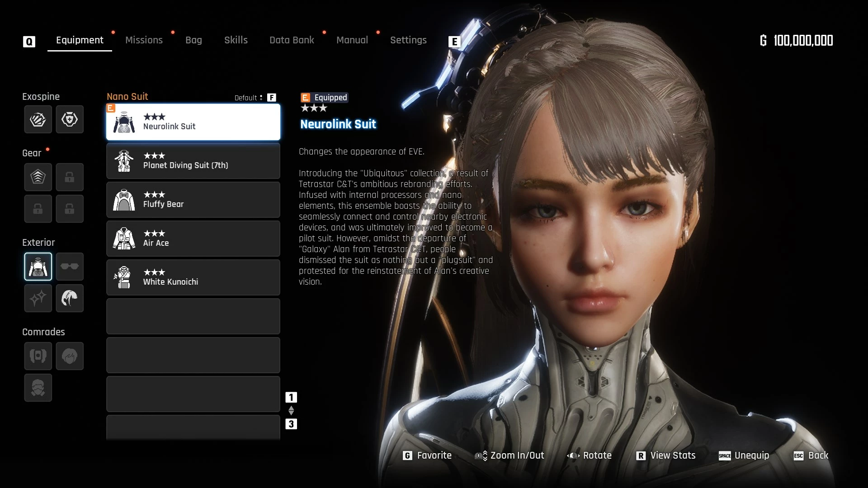Select the hairstyle exterior slot
Image resolution: width=868 pixels, height=488 pixels.
pyautogui.click(x=70, y=298)
